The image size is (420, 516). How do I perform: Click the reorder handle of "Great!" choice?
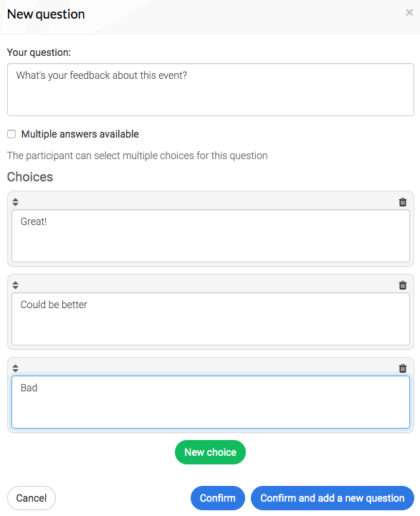coord(16,202)
